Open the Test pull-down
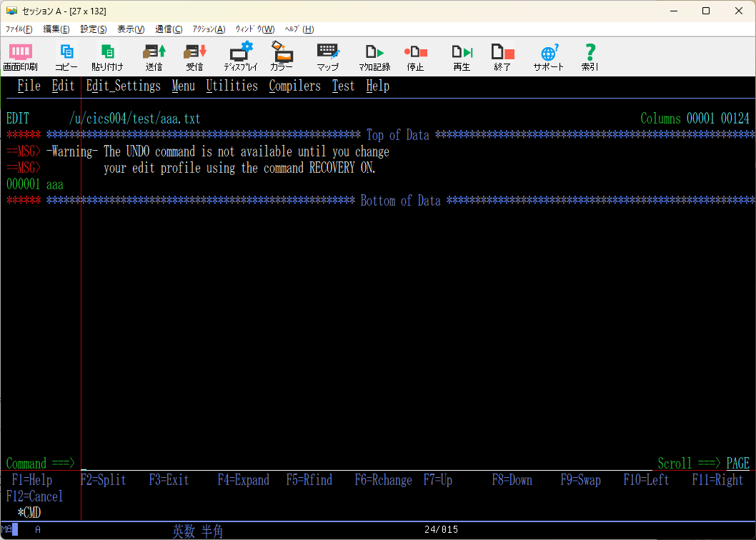 tap(343, 86)
